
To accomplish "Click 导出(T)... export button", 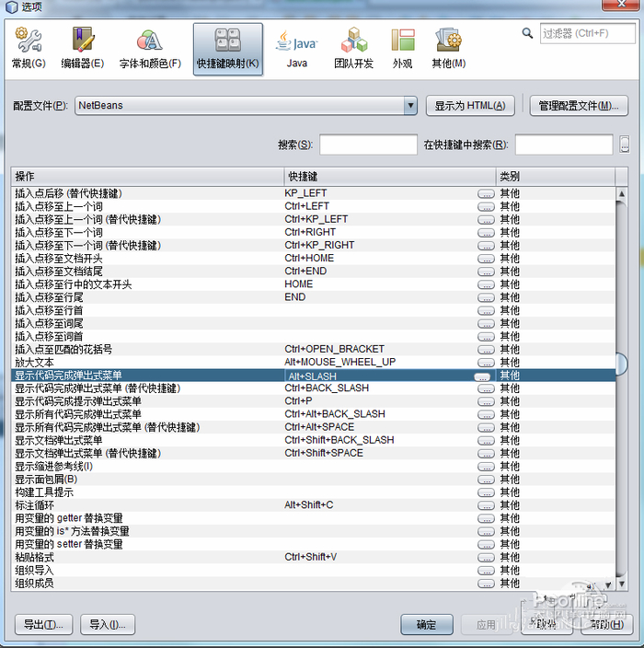I will point(43,624).
